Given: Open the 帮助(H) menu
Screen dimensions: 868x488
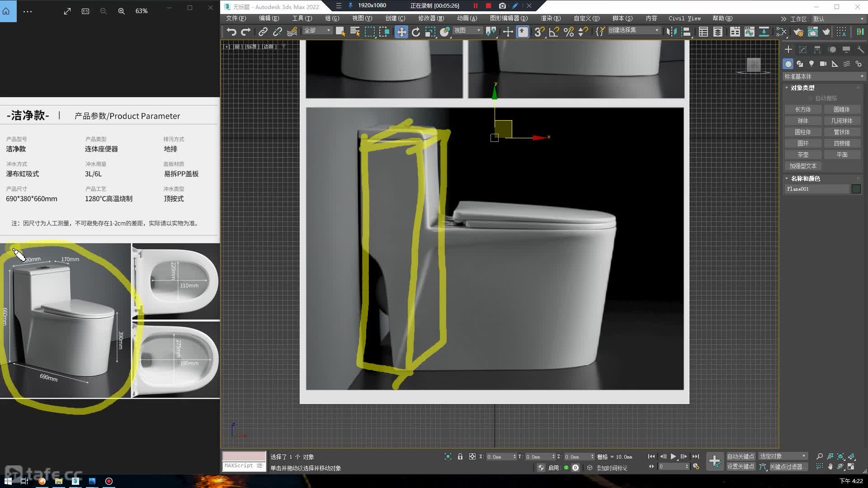Looking at the screenshot, I should [x=722, y=19].
